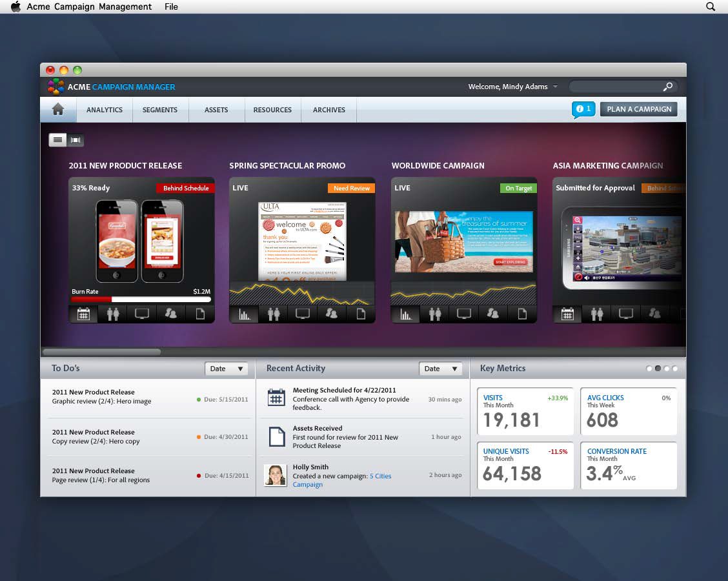The width and height of the screenshot is (728, 581).
Task: Select the first Key Metrics page dot
Action: click(649, 369)
